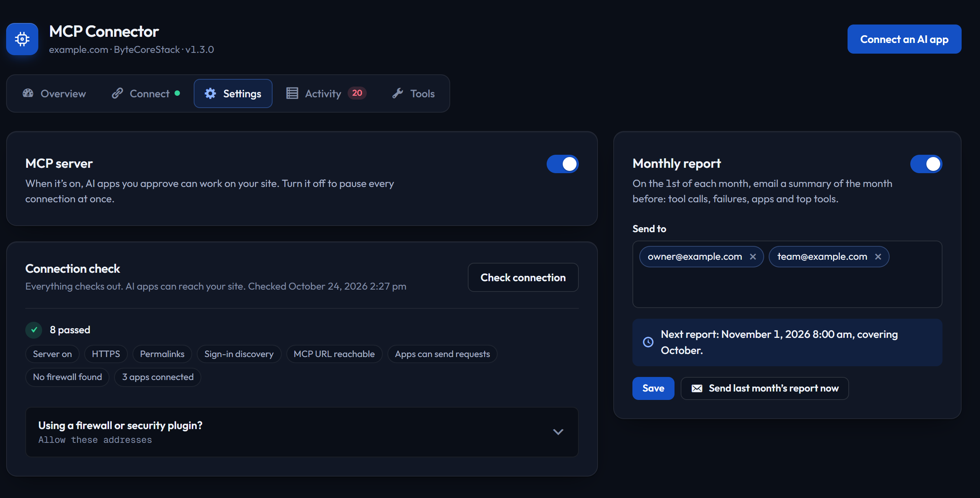
Task: Click the MCP Connector chip logo icon
Action: [22, 39]
